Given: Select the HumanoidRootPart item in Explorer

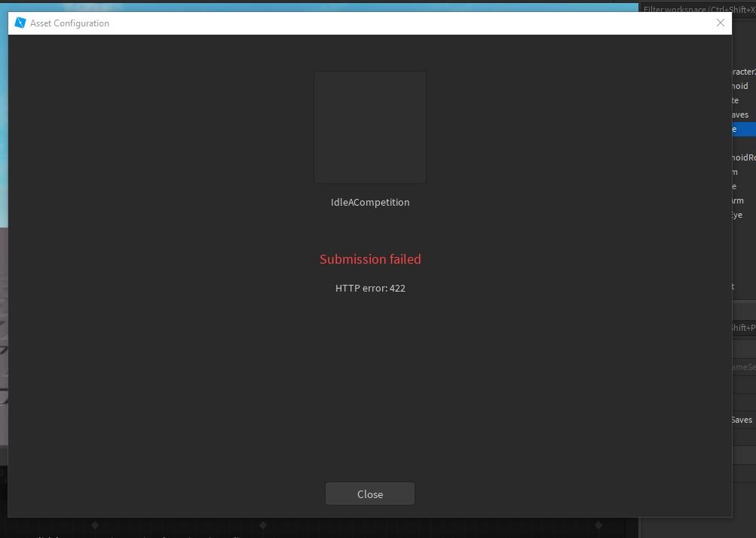Looking at the screenshot, I should pos(743,157).
